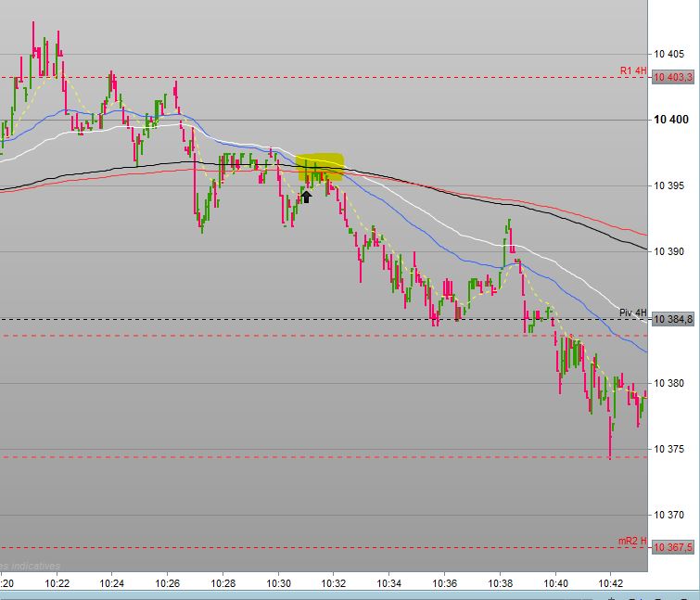Click the 10 390 price axis label
This screenshot has width=700, height=600.
point(668,252)
